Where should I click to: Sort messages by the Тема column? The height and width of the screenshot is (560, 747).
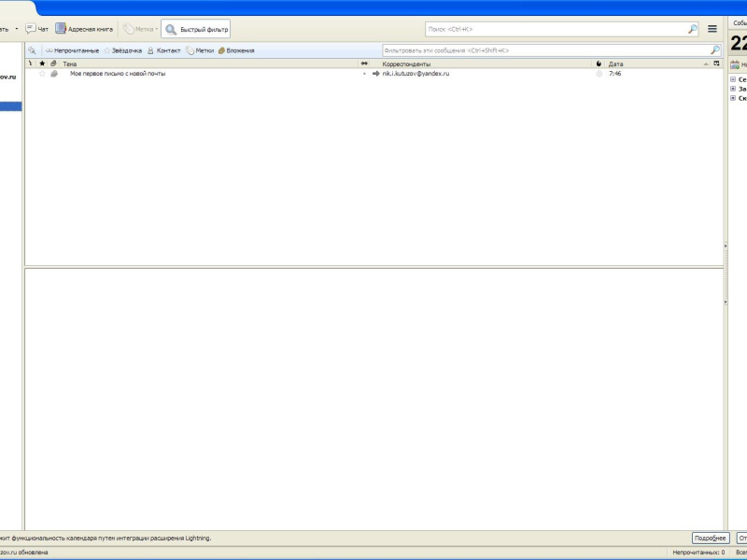coord(208,63)
